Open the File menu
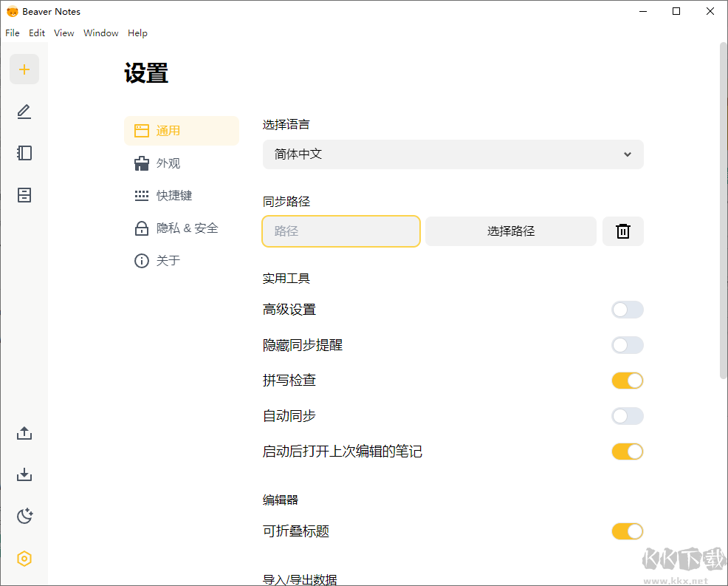 coord(13,33)
